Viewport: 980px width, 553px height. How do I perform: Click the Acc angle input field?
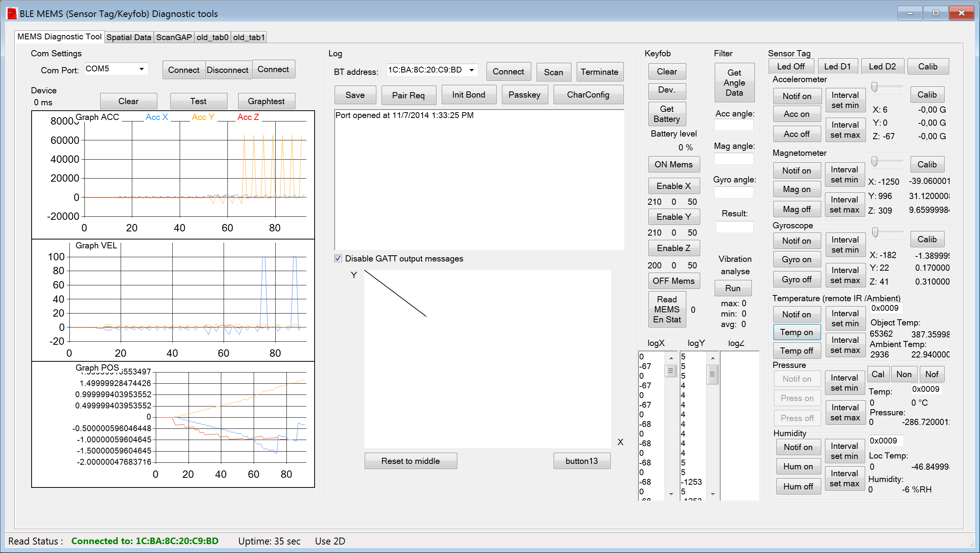tap(734, 125)
